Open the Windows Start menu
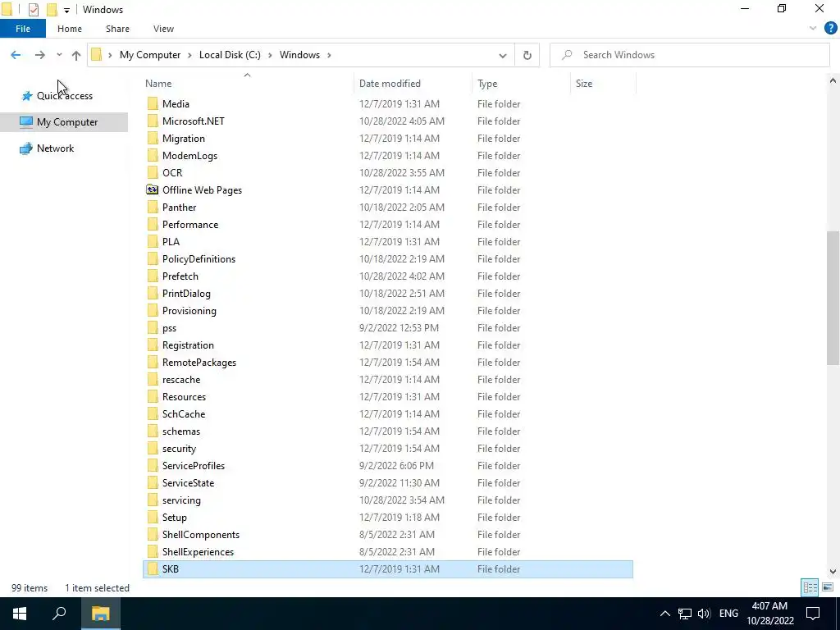 point(20,614)
